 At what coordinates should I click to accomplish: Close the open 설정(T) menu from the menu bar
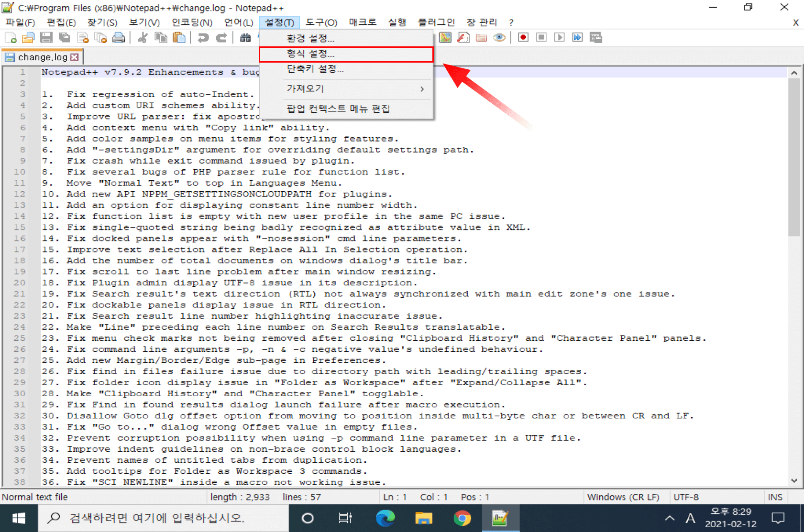click(279, 22)
